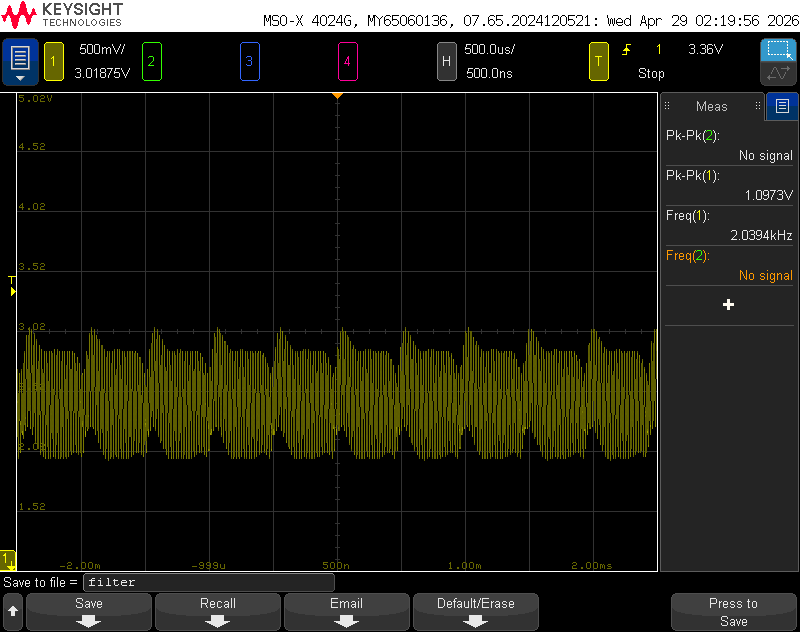Click the Press to Save button
The width and height of the screenshot is (800, 632).
pos(733,612)
